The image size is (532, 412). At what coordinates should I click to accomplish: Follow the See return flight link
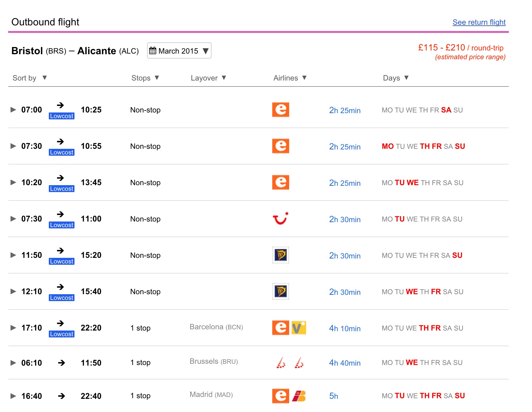coord(479,22)
